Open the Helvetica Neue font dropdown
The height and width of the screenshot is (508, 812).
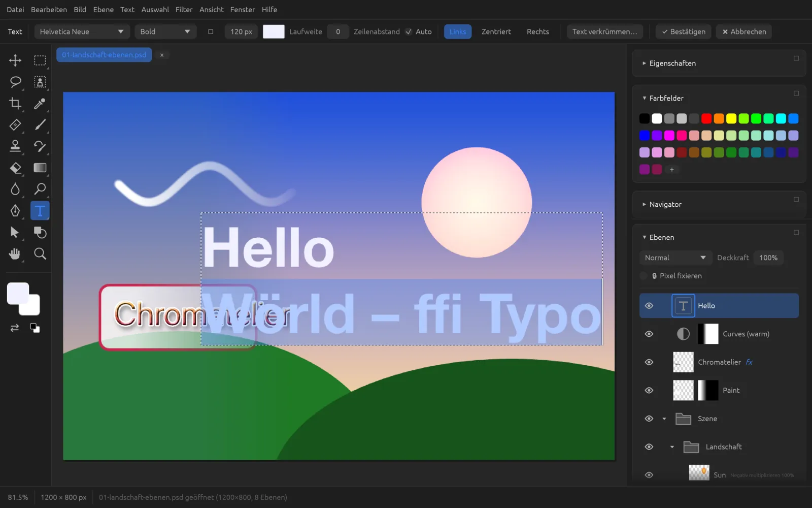click(82, 31)
